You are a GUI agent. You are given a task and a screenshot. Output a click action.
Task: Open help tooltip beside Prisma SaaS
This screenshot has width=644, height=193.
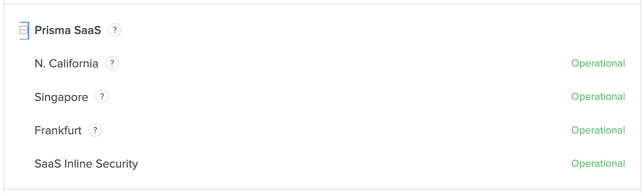click(x=115, y=30)
